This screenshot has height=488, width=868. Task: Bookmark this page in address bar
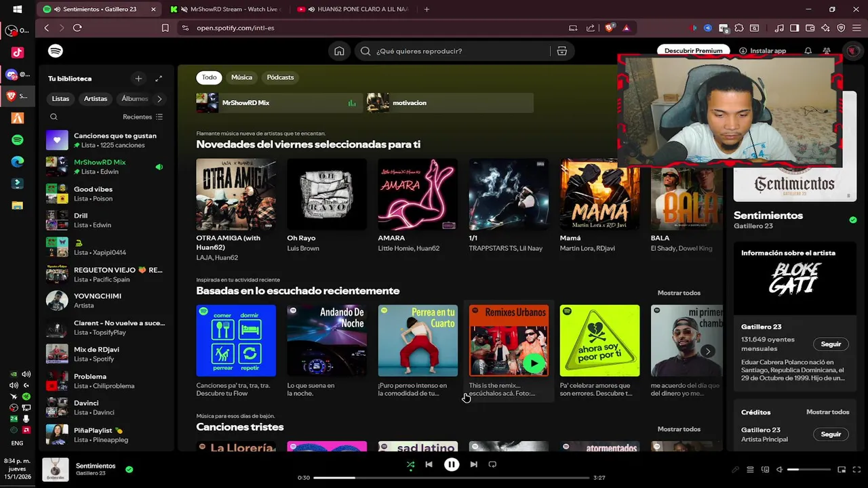[x=165, y=28]
